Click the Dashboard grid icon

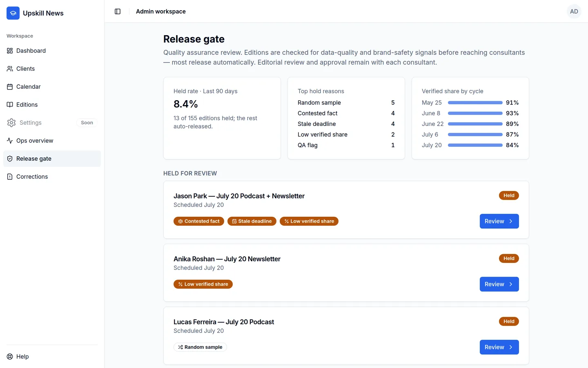coord(10,51)
